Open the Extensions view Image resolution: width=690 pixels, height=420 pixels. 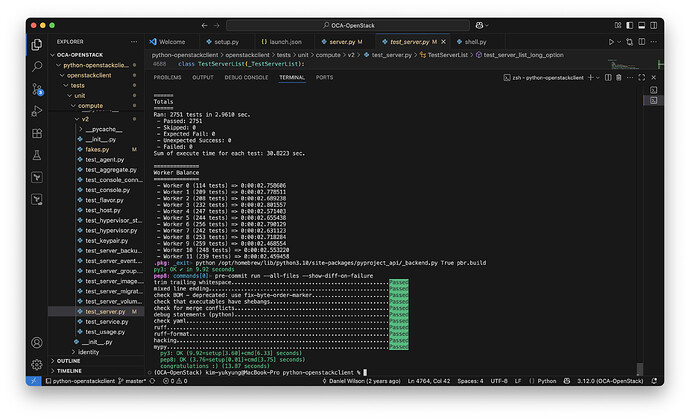point(37,133)
